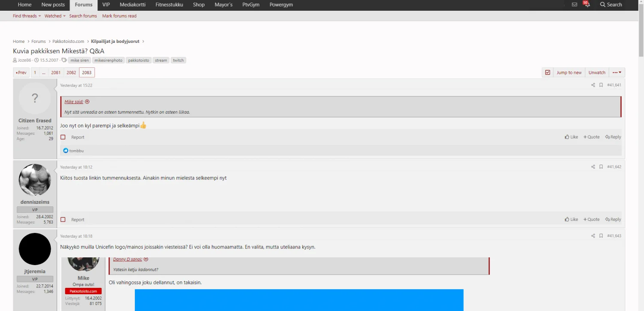Toggle the select-all posts checkbox
This screenshot has height=311, width=644.
(x=547, y=72)
